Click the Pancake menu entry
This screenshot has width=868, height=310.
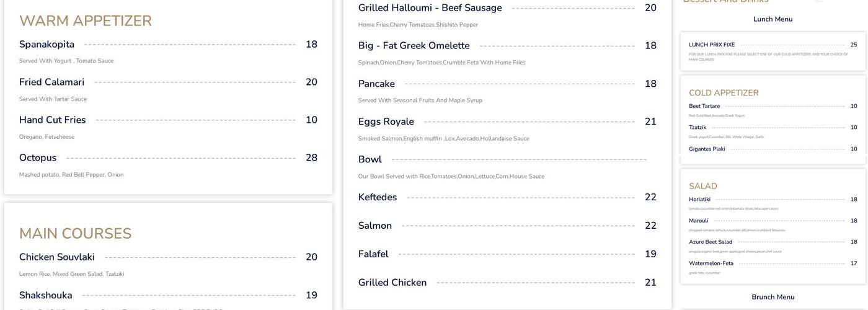(376, 84)
